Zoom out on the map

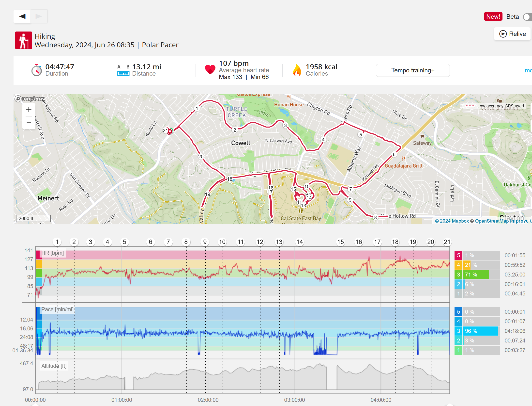click(29, 123)
